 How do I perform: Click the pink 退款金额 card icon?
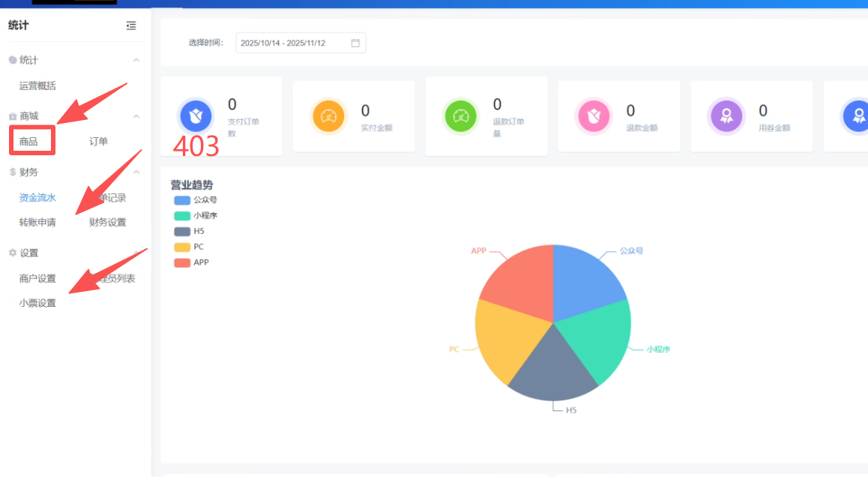pos(594,116)
